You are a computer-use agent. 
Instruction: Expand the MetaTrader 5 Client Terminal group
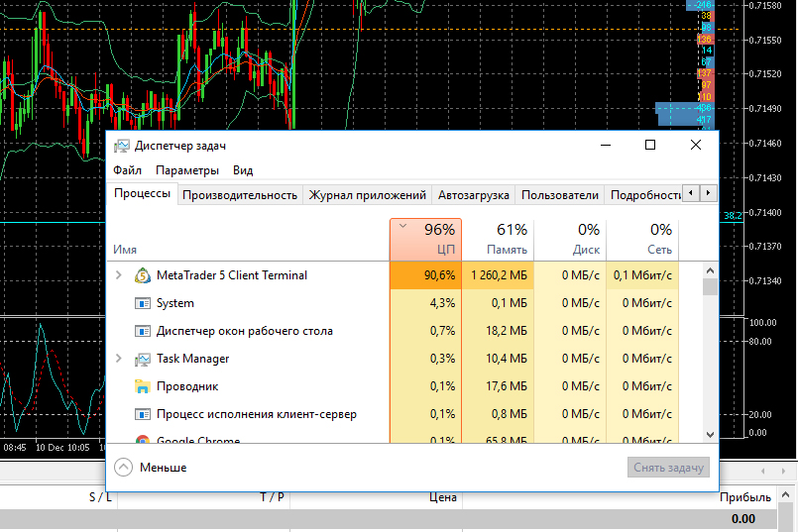pos(119,275)
